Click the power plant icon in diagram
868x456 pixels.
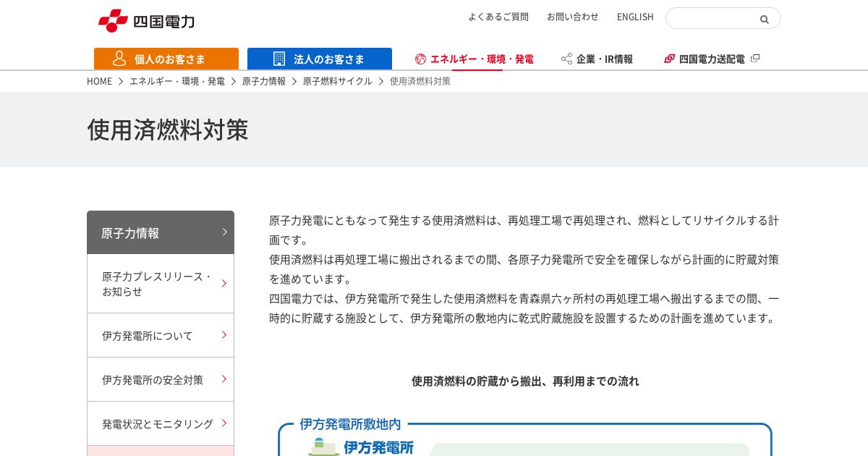click(x=323, y=447)
